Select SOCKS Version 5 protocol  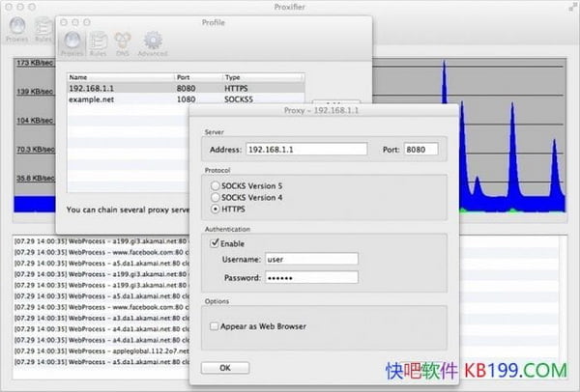coord(216,184)
